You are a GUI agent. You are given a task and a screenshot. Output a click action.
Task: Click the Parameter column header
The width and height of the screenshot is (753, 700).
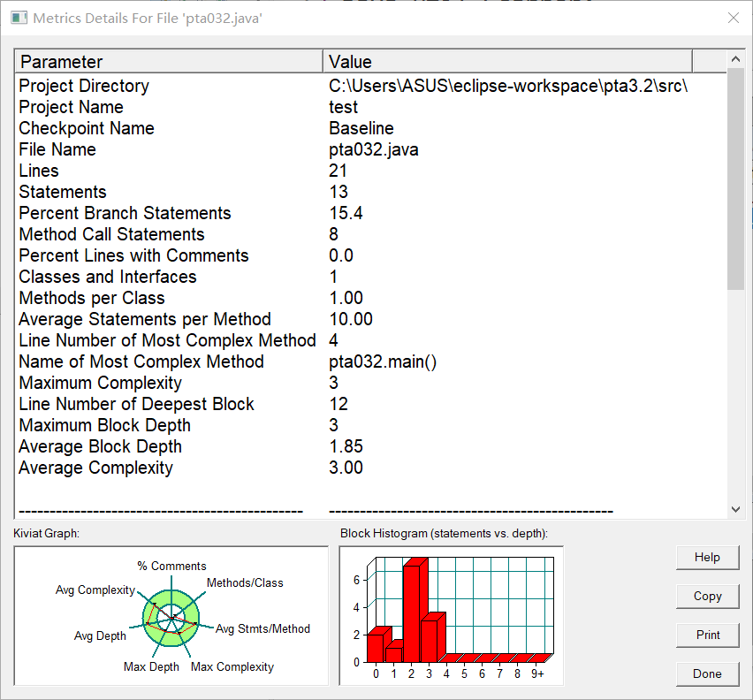[169, 62]
